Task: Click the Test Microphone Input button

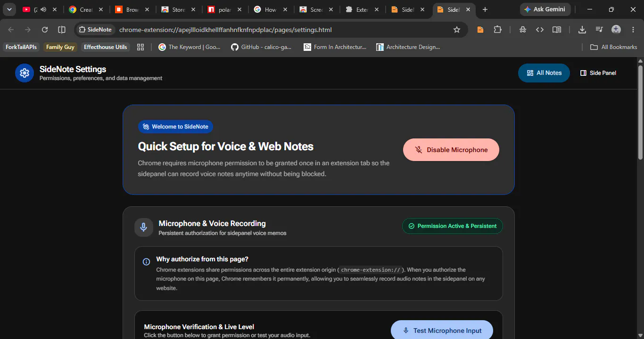Action: pyautogui.click(x=442, y=330)
